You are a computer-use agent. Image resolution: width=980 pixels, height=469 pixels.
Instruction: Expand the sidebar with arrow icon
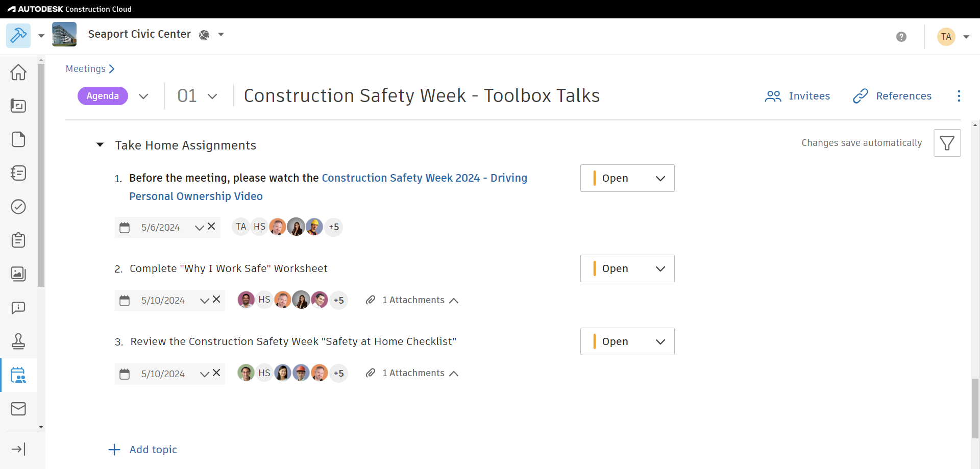tap(18, 449)
